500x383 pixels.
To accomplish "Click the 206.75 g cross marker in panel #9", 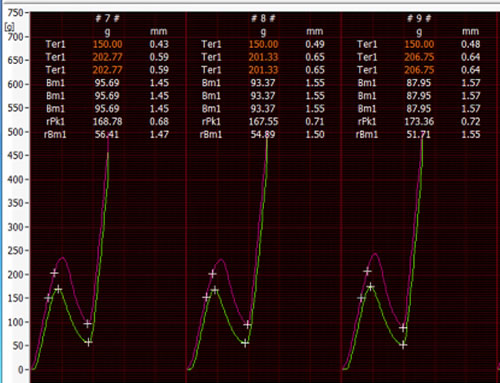I will pyautogui.click(x=367, y=271).
